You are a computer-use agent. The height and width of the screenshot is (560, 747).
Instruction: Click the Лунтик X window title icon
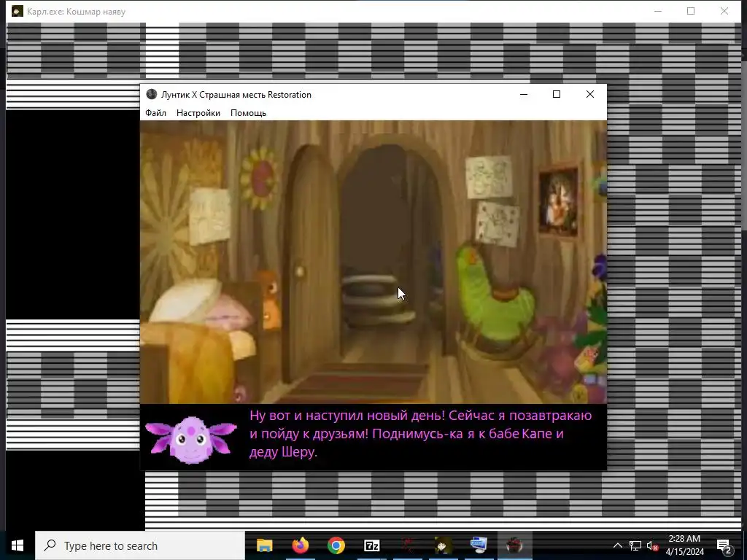[152, 94]
